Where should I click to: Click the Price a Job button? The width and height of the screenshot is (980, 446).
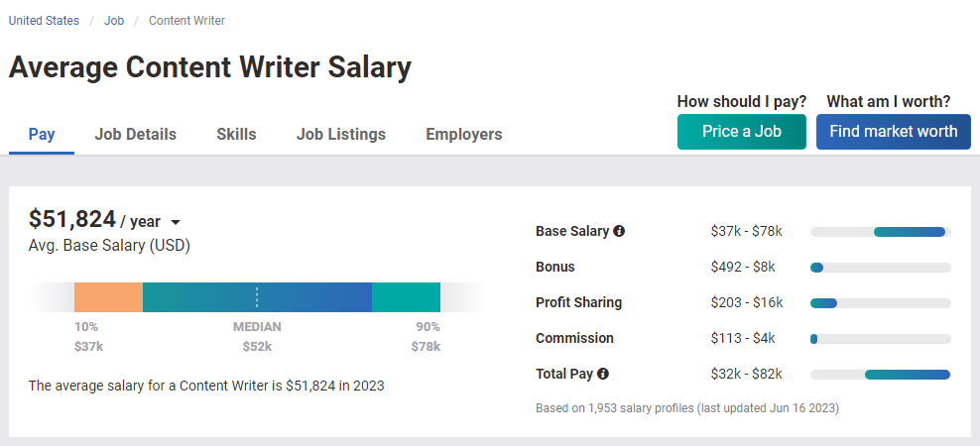pyautogui.click(x=741, y=132)
